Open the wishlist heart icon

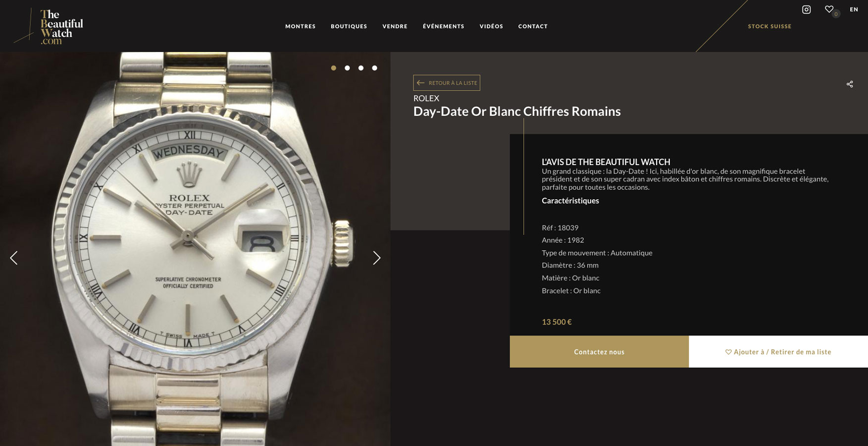[x=829, y=9]
